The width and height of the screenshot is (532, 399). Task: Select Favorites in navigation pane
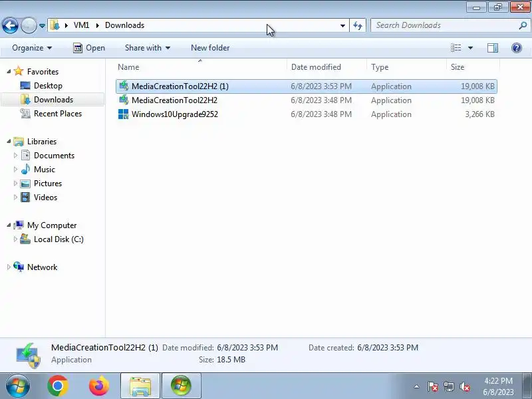43,72
